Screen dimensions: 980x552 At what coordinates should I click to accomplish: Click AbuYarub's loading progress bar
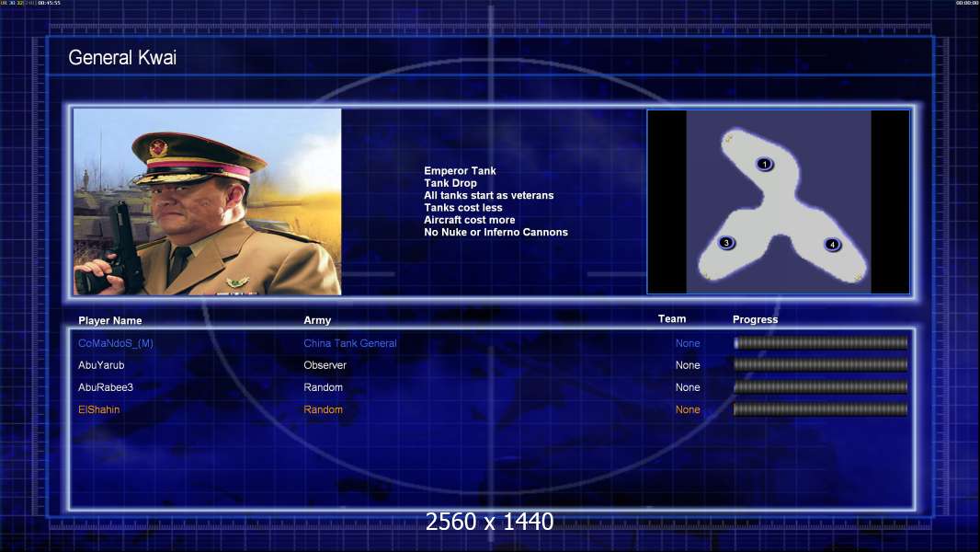821,364
